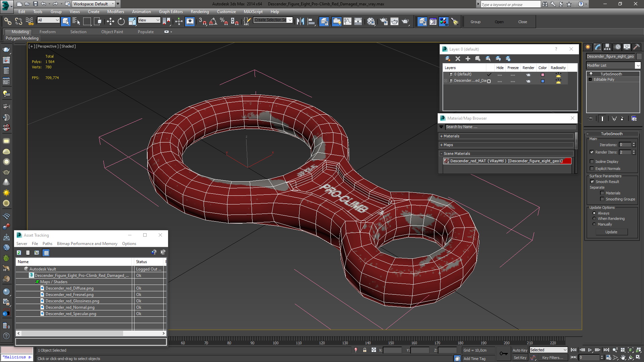Open the Modifier List dropdown
Viewport: 644px width, 362px height.
tap(638, 65)
